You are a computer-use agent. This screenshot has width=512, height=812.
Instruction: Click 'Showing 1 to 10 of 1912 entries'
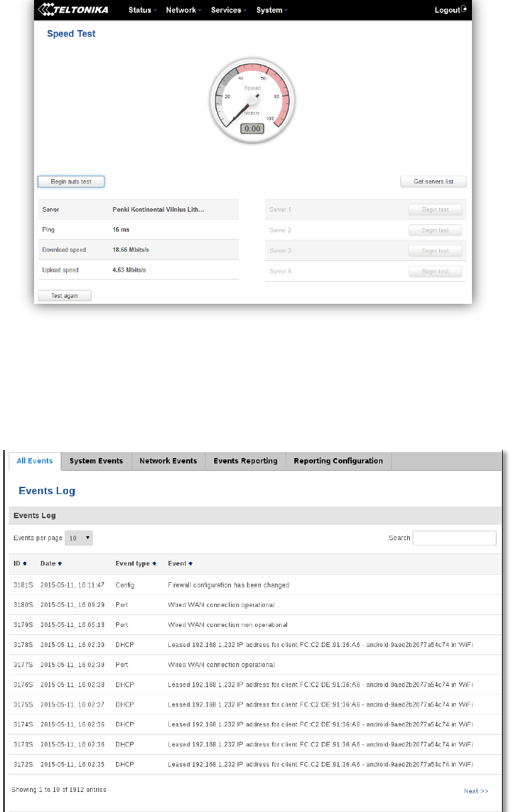click(59, 789)
